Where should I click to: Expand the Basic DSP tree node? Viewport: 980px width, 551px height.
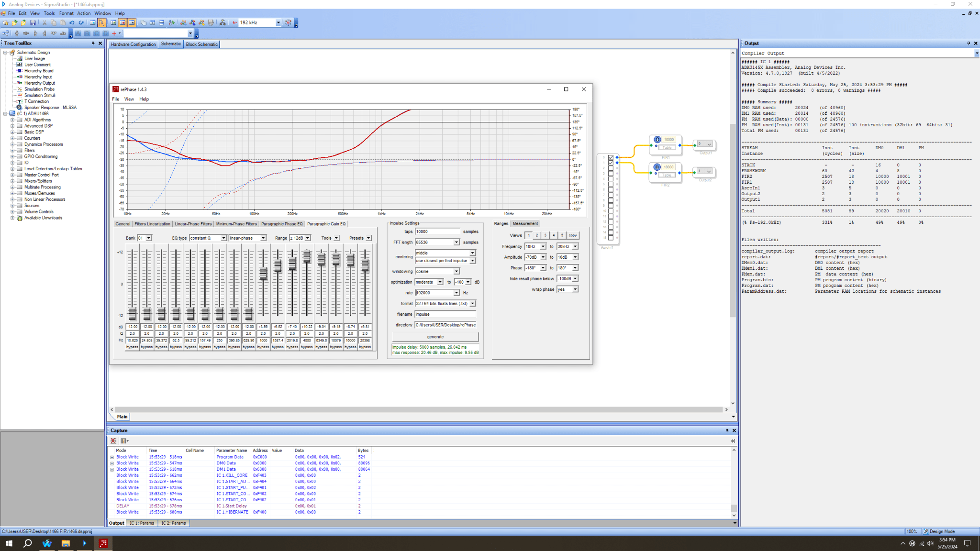click(12, 132)
